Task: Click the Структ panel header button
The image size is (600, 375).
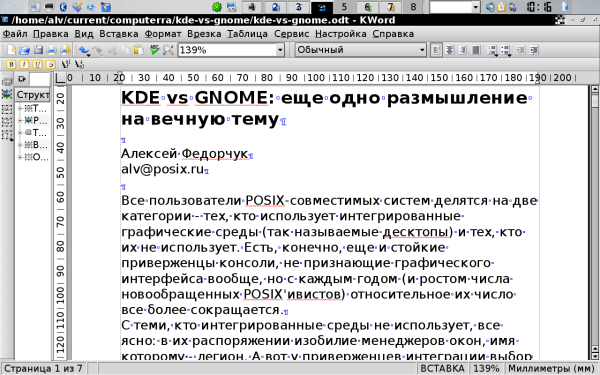Action: point(33,95)
